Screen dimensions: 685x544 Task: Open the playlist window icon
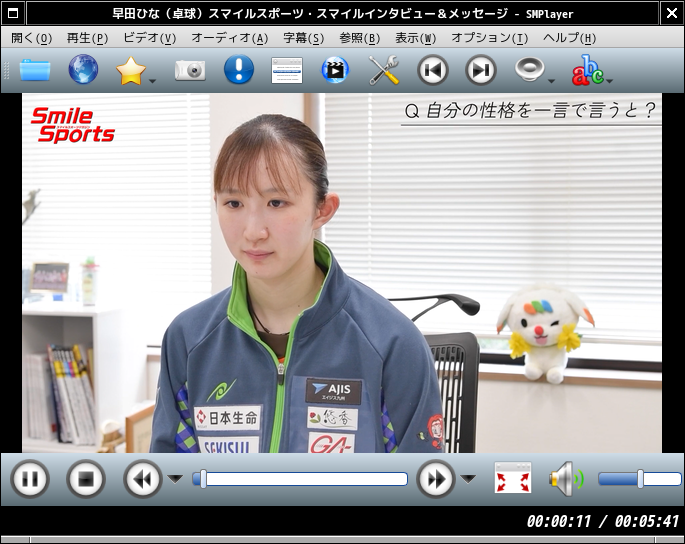pyautogui.click(x=287, y=70)
